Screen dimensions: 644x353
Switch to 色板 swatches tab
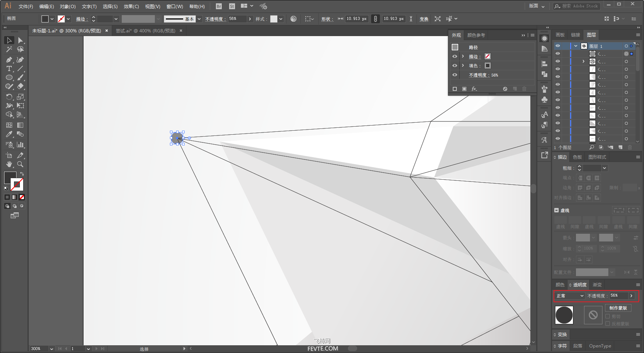coord(577,157)
